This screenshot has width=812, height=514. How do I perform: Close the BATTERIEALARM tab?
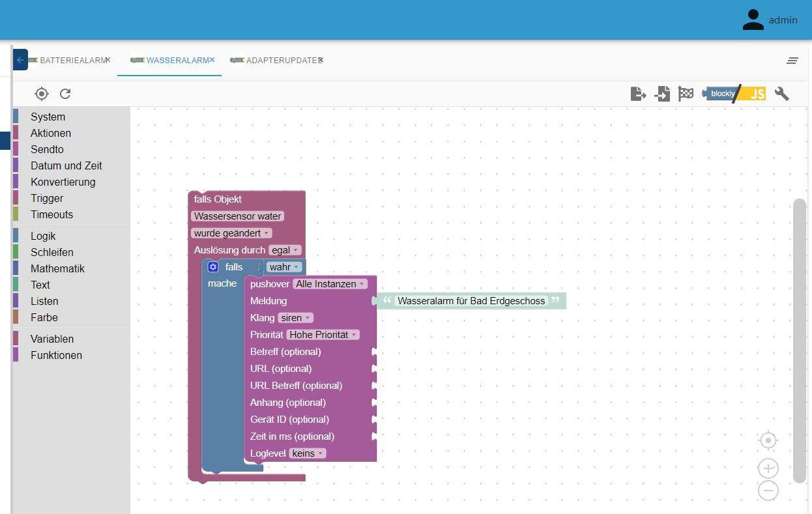108,60
